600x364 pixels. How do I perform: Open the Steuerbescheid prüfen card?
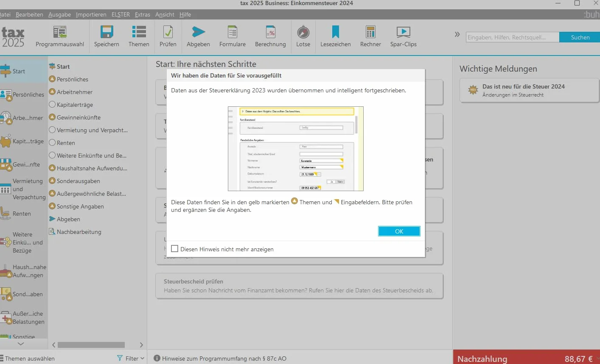point(300,286)
